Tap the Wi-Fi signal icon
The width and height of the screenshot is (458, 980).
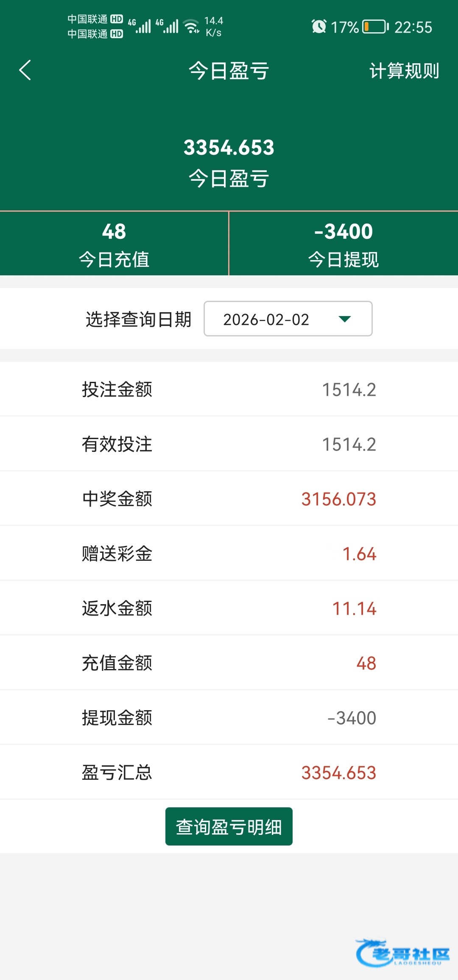coord(192,26)
